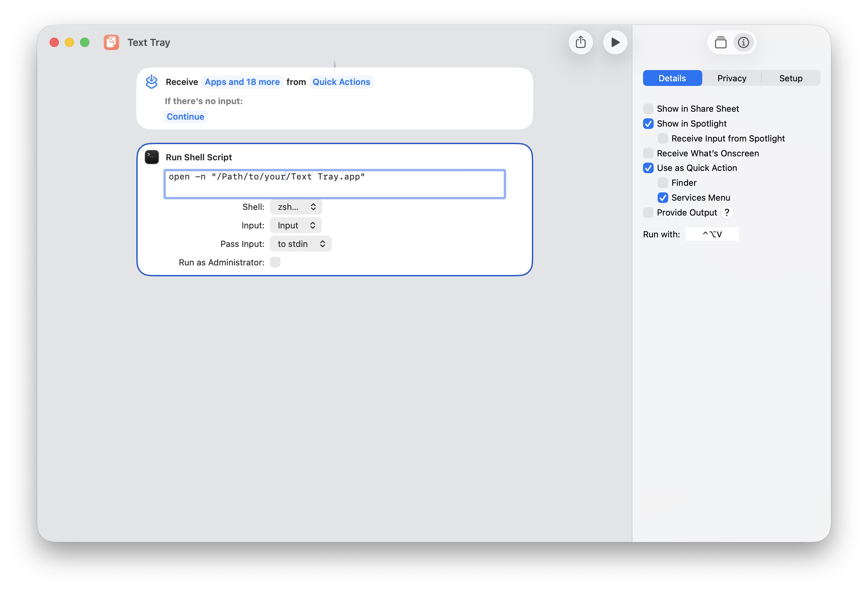The image size is (868, 591).
Task: Click the Run with keyboard shortcut field
Action: pos(712,234)
